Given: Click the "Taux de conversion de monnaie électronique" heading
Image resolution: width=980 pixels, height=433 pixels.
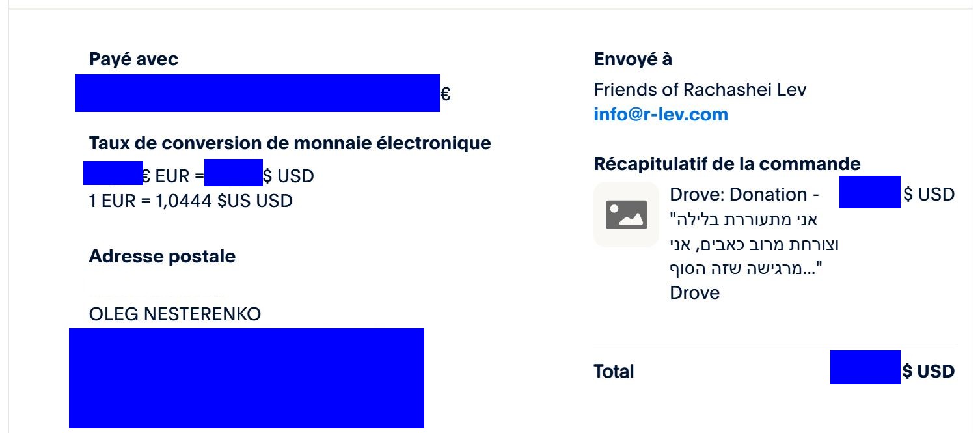Looking at the screenshot, I should tap(290, 143).
